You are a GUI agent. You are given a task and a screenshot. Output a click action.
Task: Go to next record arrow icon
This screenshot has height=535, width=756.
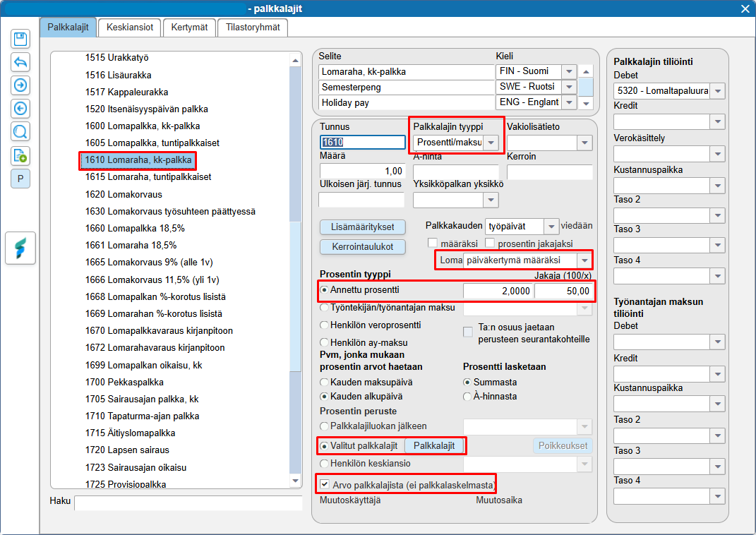[x=20, y=85]
